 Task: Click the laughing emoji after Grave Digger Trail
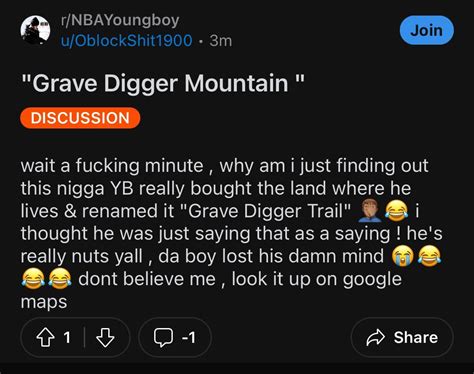396,211
